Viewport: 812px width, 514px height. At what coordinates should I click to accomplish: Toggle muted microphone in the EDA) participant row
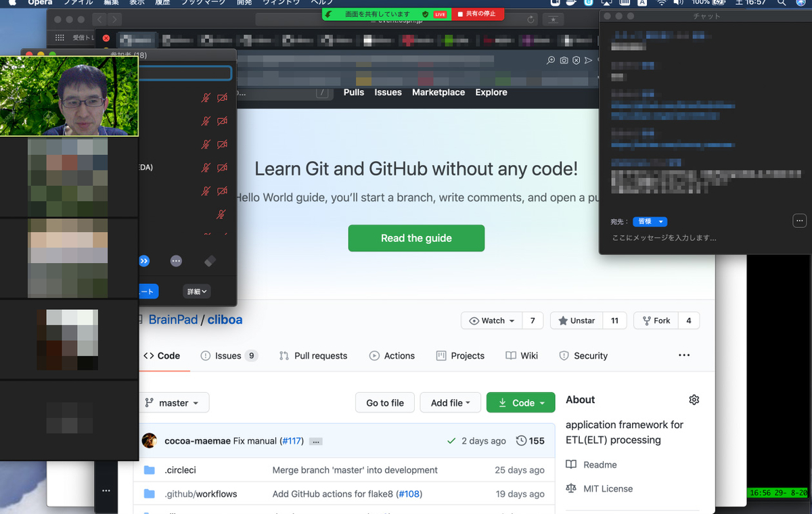coord(206,168)
